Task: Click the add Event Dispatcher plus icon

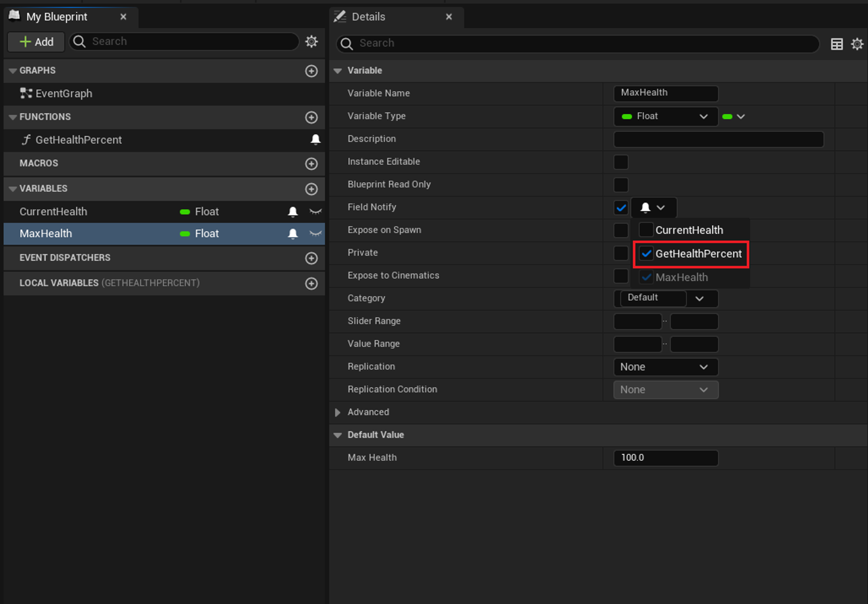Action: click(311, 258)
